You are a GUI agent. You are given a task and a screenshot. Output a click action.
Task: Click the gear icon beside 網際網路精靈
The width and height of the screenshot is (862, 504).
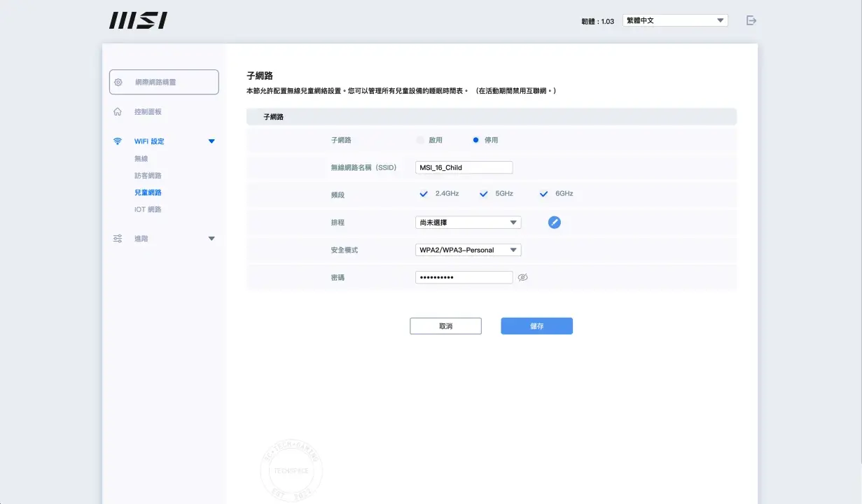click(118, 82)
